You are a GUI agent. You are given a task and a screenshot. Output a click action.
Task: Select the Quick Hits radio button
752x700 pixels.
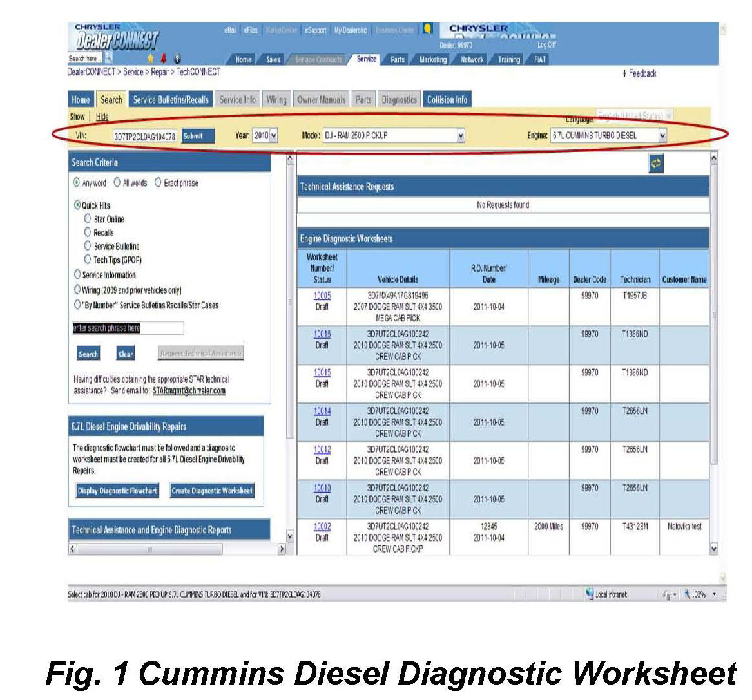tap(77, 205)
